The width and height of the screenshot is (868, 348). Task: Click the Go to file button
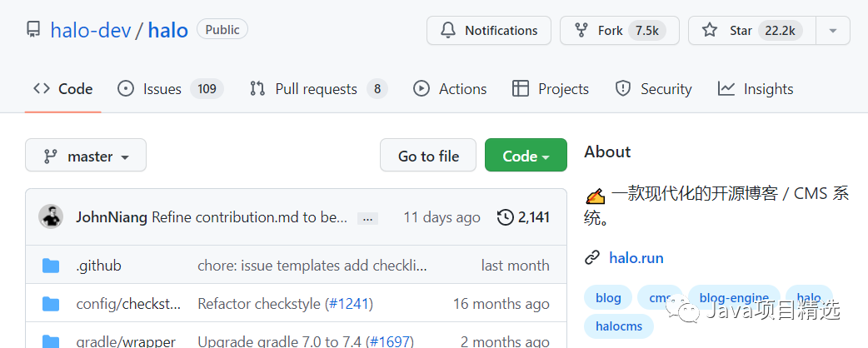(428, 156)
